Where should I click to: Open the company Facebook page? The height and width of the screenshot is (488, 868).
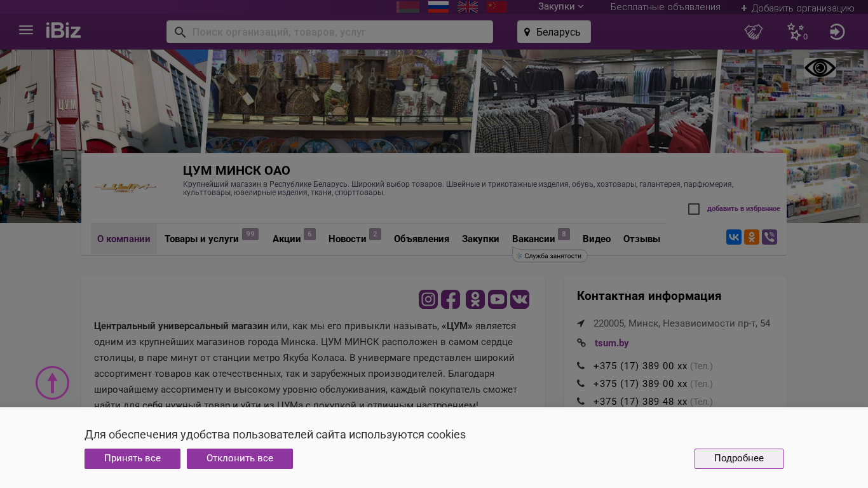(x=451, y=299)
